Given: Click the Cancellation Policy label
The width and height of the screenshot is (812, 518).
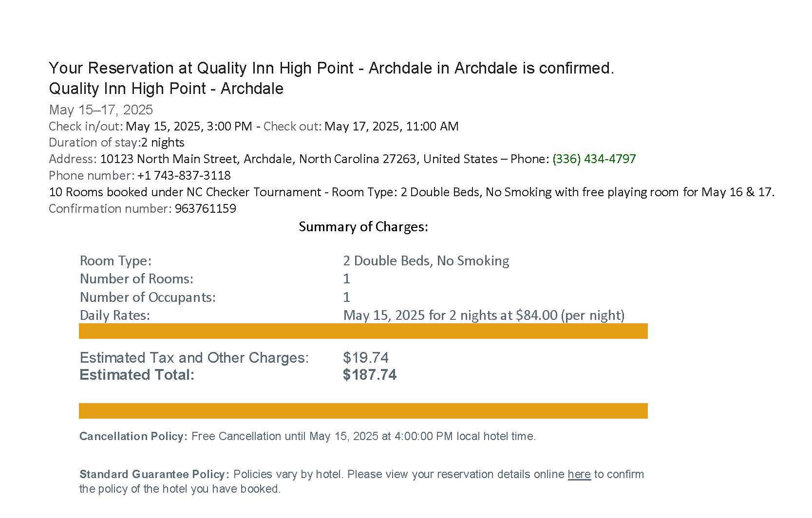Looking at the screenshot, I should [133, 436].
